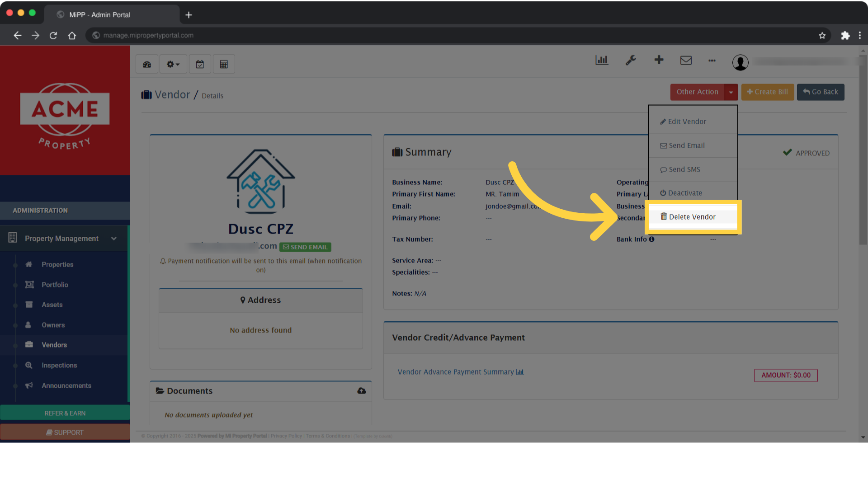Choose Deactivate from the action menu
This screenshot has height=488, width=868.
click(x=684, y=193)
